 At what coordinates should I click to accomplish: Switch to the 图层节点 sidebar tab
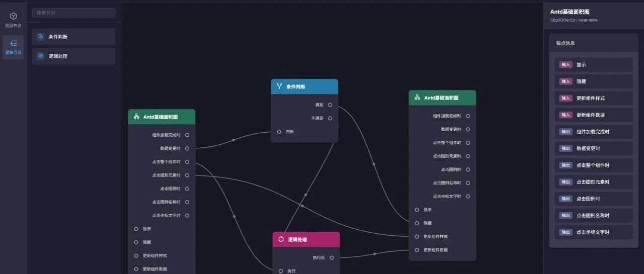pos(13,20)
